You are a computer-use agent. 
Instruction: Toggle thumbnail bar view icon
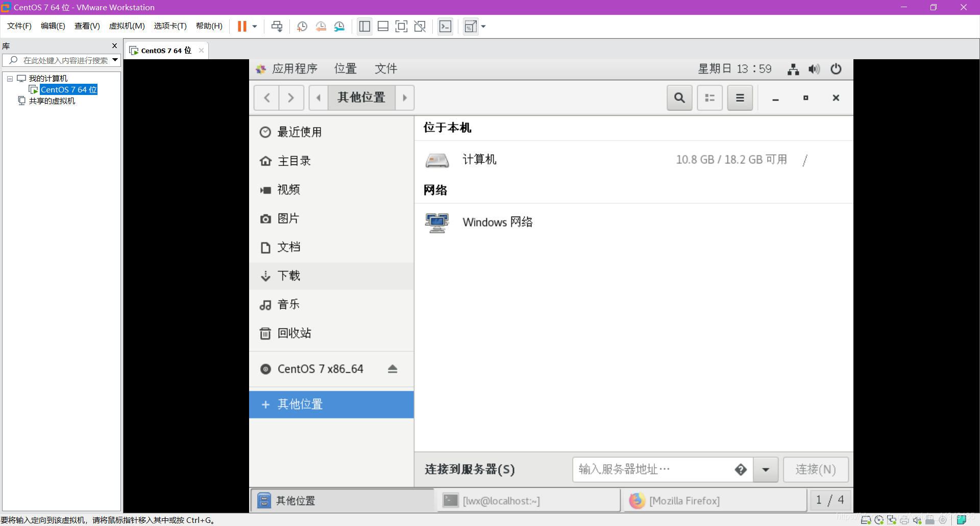point(383,27)
